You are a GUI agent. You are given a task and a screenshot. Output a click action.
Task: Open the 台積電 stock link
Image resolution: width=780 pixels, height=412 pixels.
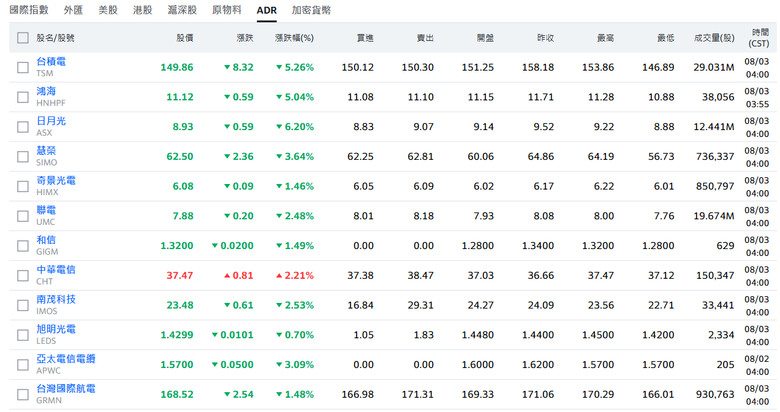51,61
